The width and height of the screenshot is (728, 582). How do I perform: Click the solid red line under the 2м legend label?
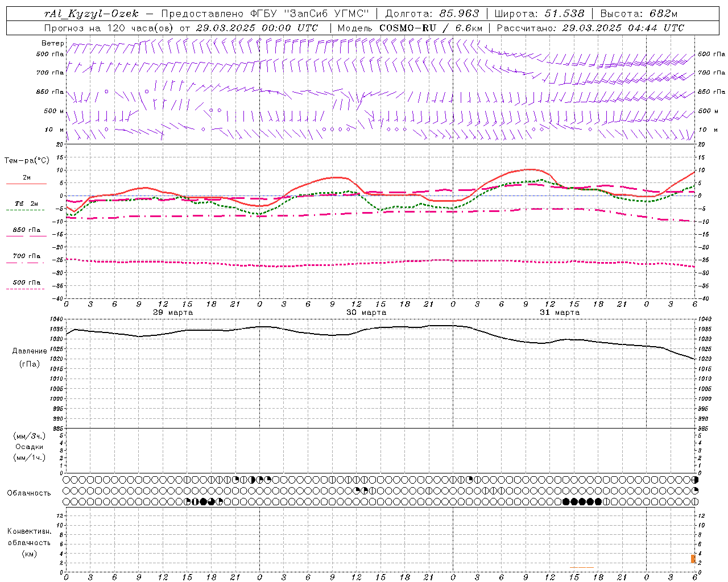click(26, 184)
